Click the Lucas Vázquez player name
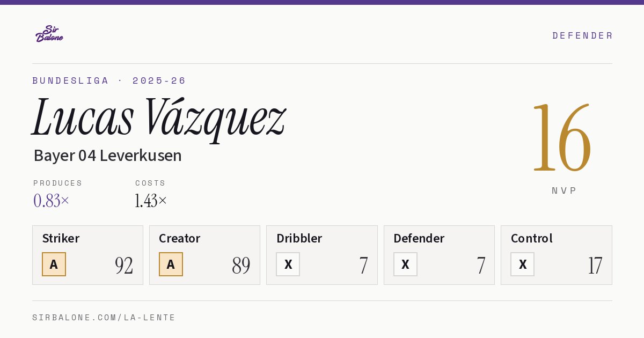The width and height of the screenshot is (644, 338). click(x=159, y=119)
